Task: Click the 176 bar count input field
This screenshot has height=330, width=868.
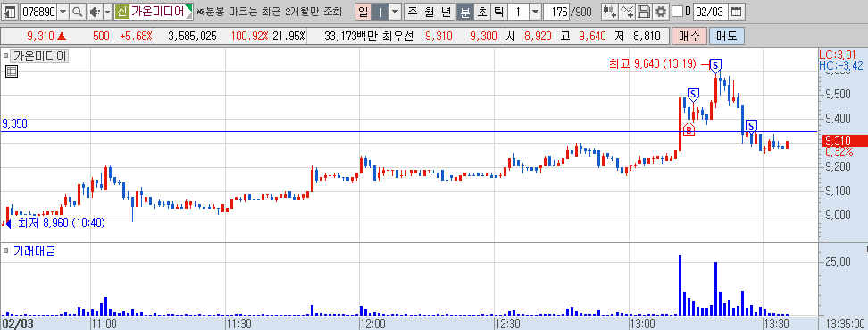Action: coord(556,11)
